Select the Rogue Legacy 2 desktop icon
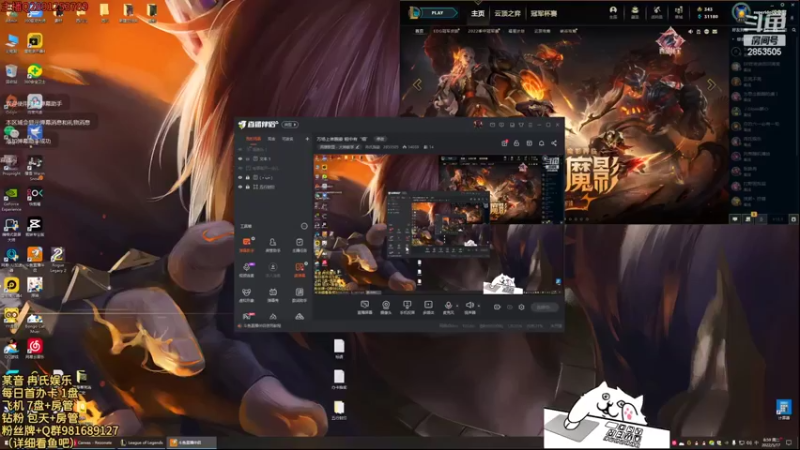 point(57,260)
